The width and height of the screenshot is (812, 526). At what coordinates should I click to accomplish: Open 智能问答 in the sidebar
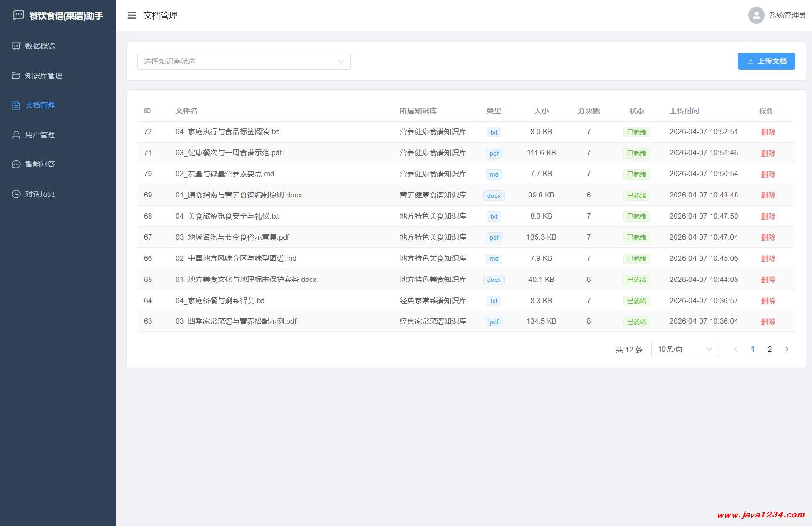coord(40,164)
